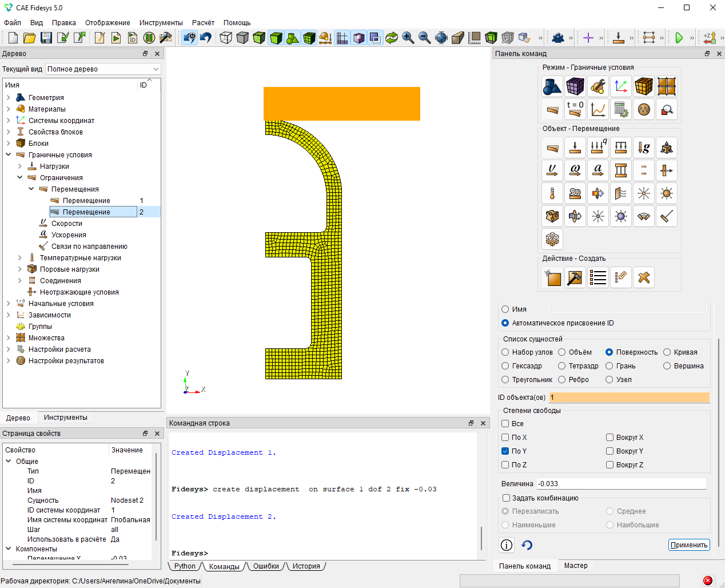The image size is (725, 588).
Task: Click the pause script toolbar icon
Action: [x=149, y=38]
